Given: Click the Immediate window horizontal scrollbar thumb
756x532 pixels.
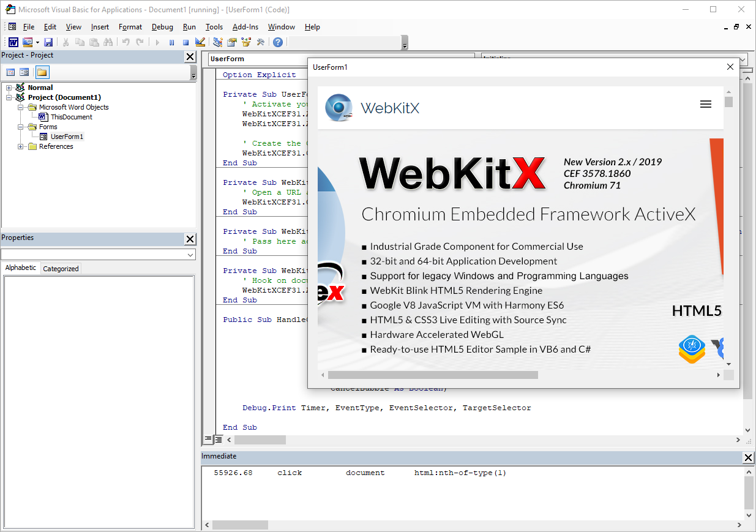Looking at the screenshot, I should pyautogui.click(x=240, y=525).
